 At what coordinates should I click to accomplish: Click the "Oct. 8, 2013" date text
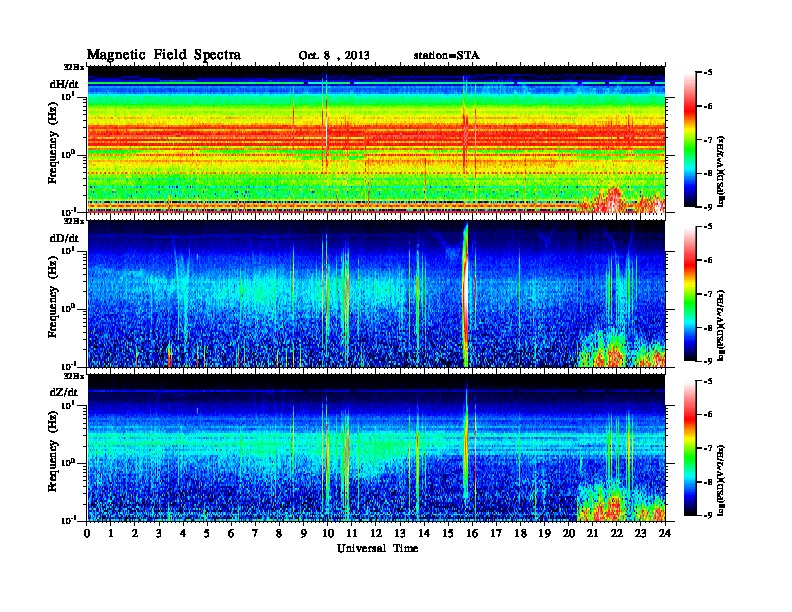coord(334,56)
